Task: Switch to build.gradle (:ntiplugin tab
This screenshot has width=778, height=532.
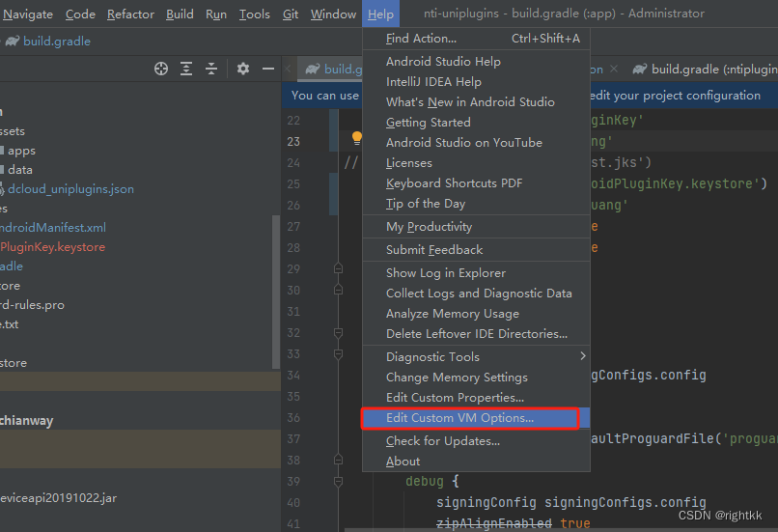Action: [x=704, y=69]
